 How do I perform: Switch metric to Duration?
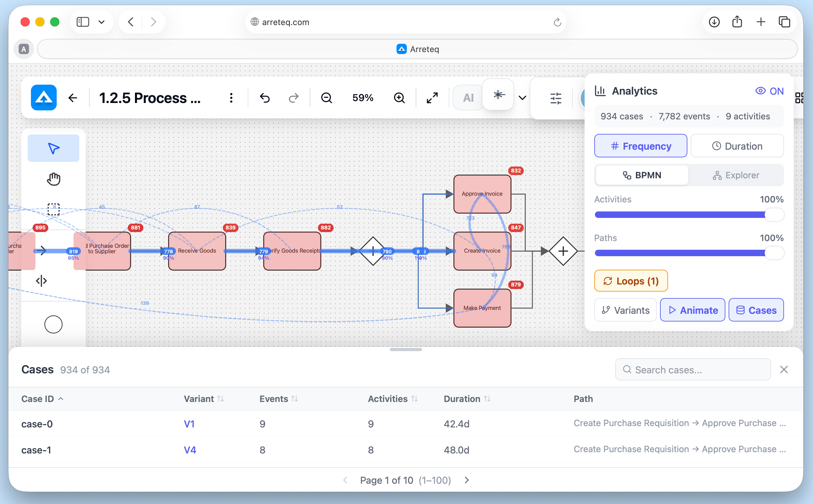pyautogui.click(x=737, y=146)
